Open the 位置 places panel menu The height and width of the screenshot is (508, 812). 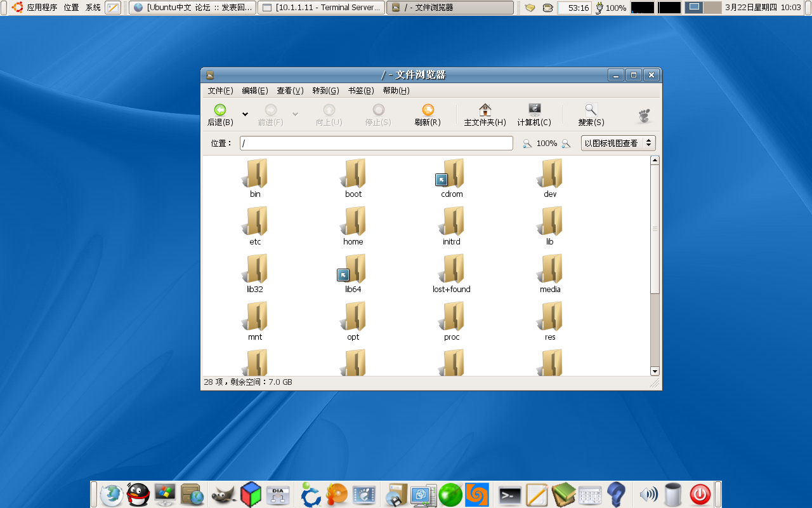pos(71,8)
